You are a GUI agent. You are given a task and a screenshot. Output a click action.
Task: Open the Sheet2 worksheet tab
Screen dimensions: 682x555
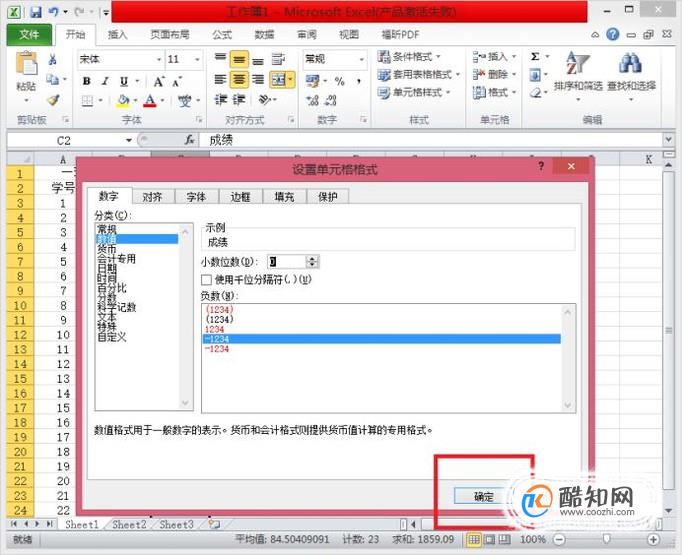coord(129,525)
